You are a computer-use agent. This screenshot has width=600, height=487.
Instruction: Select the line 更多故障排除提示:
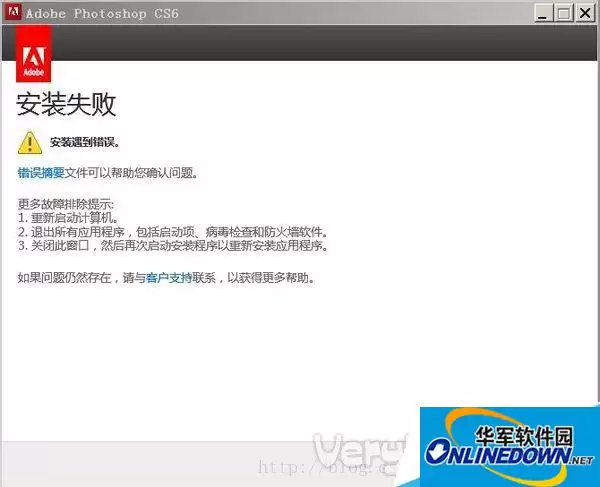[66, 204]
